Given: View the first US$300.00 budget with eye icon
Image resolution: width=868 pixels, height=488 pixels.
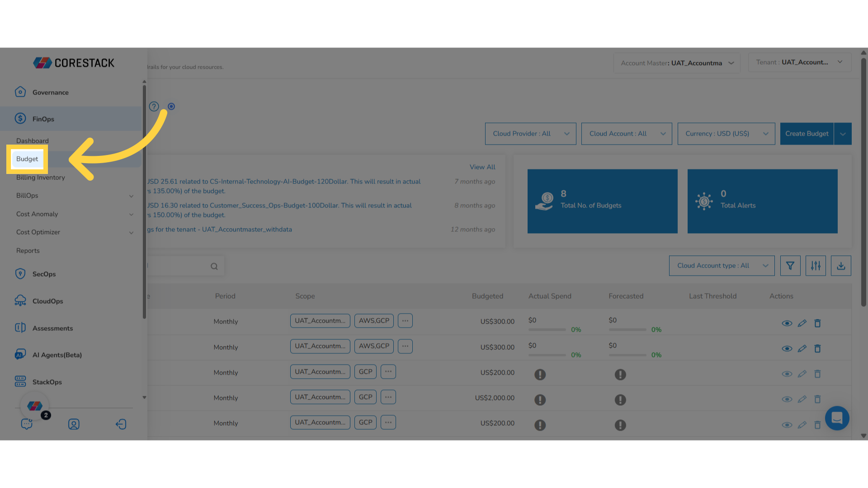Looking at the screenshot, I should (787, 323).
